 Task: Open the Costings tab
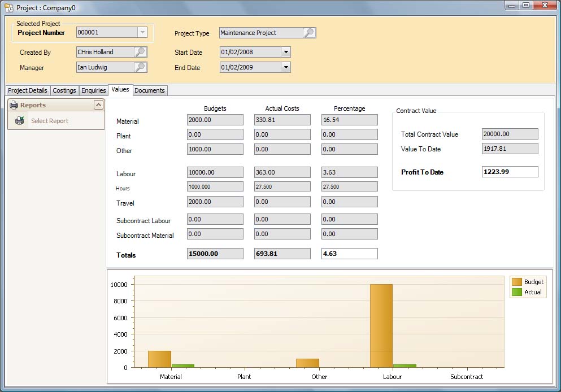click(64, 90)
